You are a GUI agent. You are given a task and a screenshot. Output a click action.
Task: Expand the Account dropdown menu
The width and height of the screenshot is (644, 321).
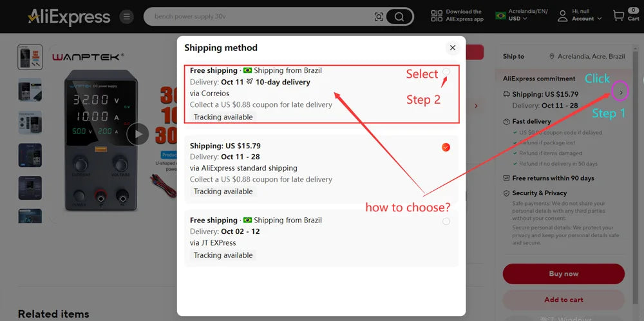click(x=587, y=19)
